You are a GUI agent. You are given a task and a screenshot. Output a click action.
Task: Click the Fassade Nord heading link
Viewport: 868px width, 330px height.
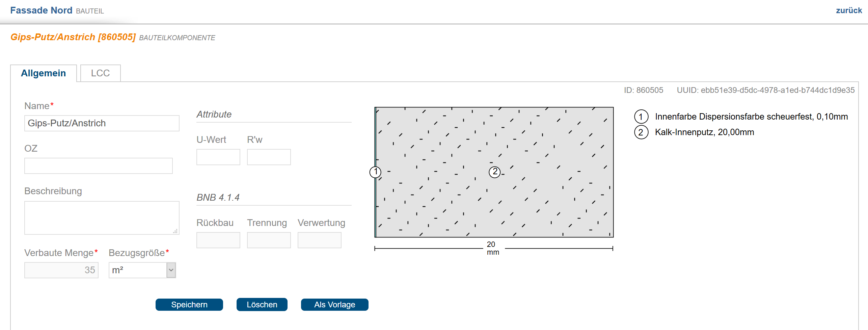point(41,10)
